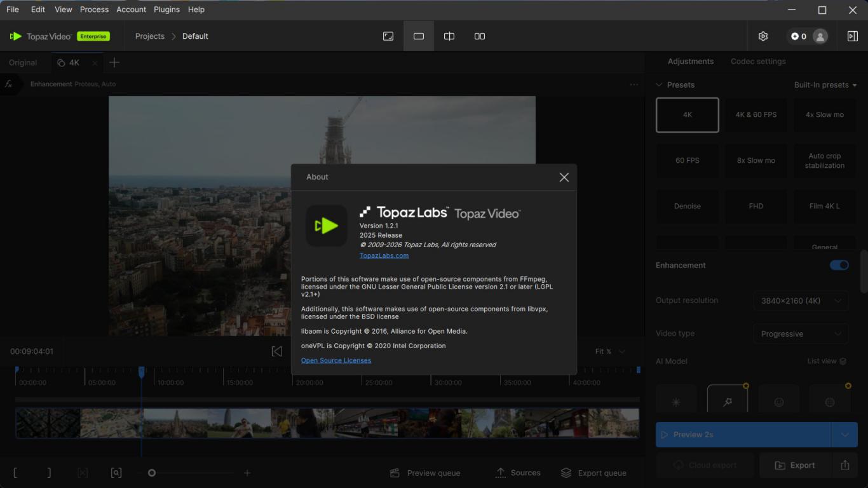The height and width of the screenshot is (488, 868).
Task: Select the single view layout icon
Action: point(419,36)
